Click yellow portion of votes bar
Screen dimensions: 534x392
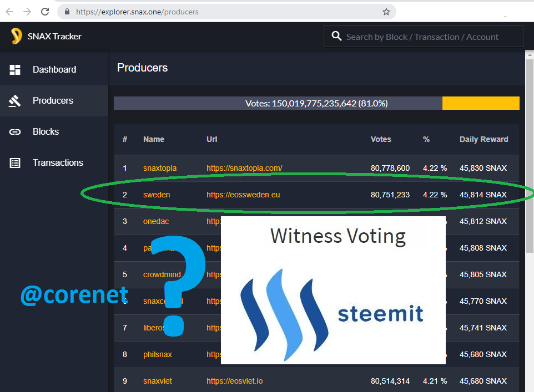481,103
